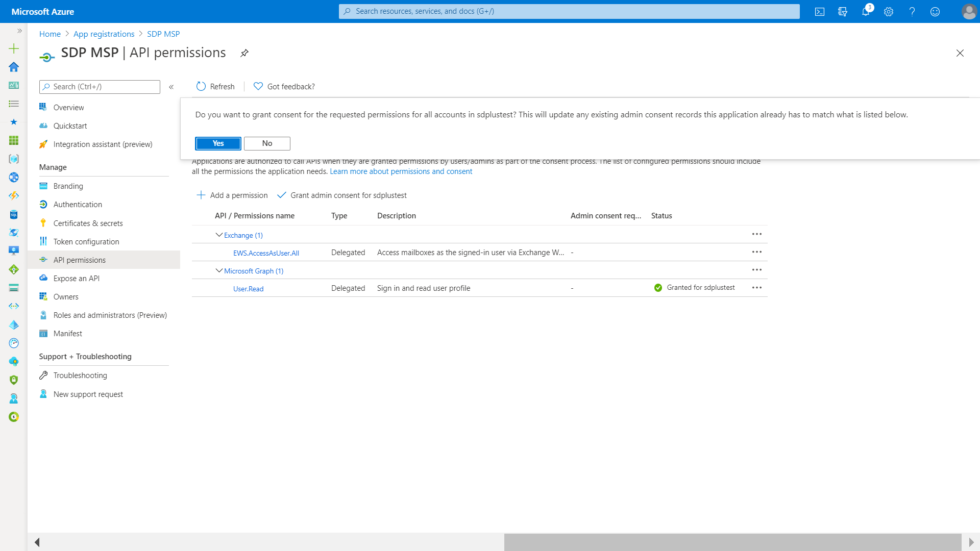Open the notifications bell

point(866,12)
